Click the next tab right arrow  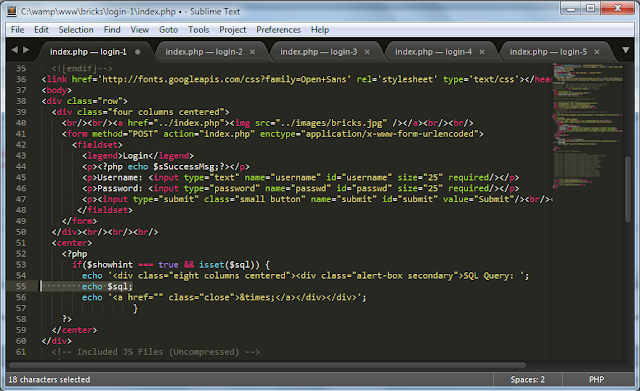click(26, 50)
